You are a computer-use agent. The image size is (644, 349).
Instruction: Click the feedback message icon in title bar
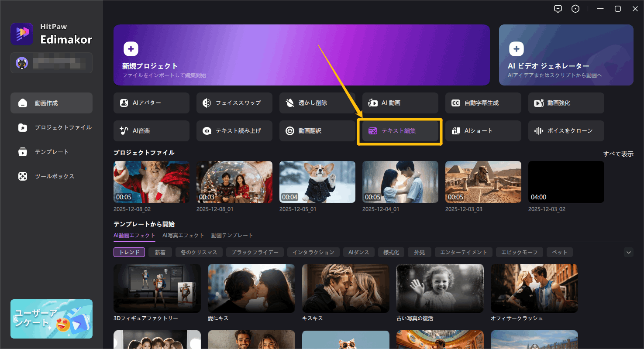pos(558,9)
